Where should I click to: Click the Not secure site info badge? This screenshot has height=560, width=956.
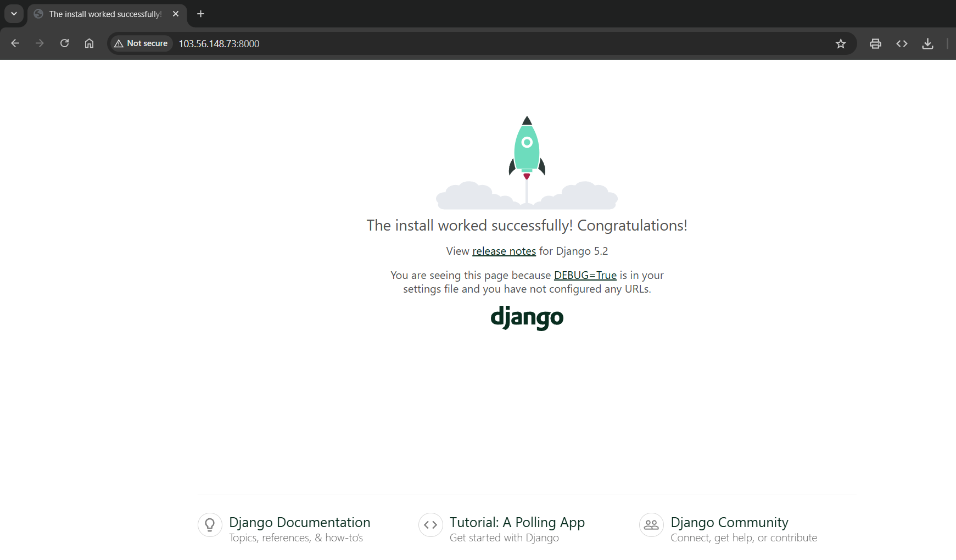click(x=142, y=43)
